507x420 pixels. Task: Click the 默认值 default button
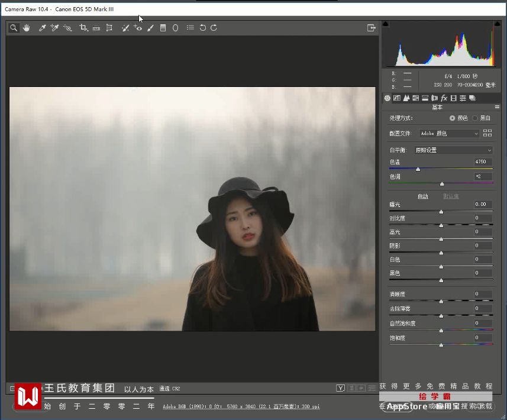click(x=451, y=196)
